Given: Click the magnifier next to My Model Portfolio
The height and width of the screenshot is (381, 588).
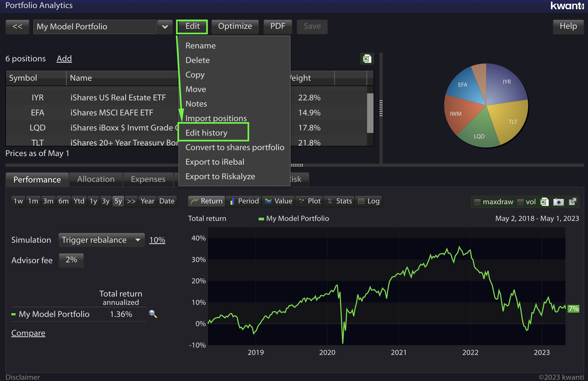Looking at the screenshot, I should [x=153, y=314].
